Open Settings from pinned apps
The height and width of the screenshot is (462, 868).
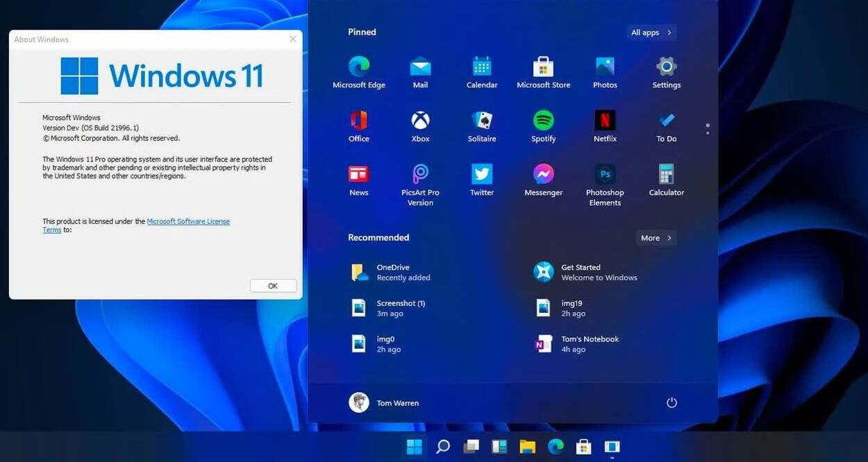(x=667, y=73)
